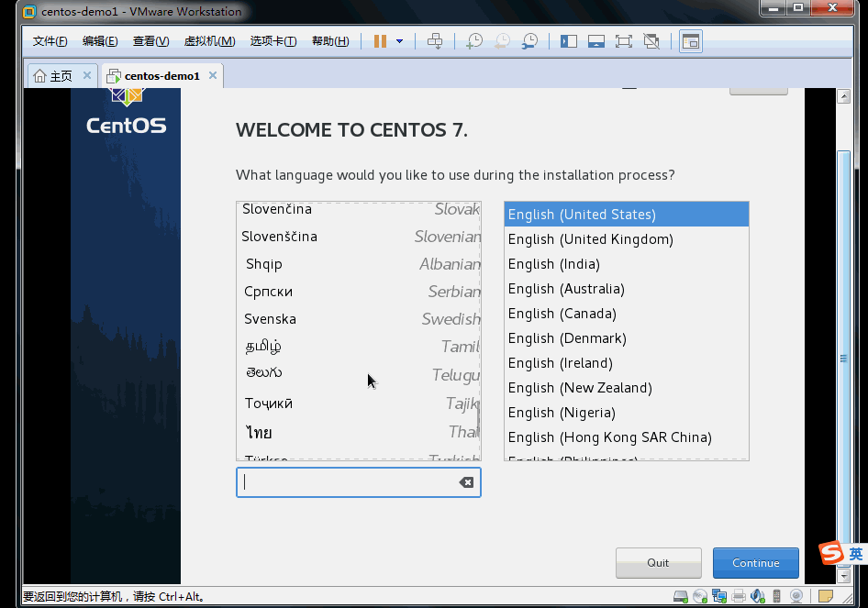Take a snapshot of the VM
This screenshot has width=868, height=608.
(x=474, y=41)
